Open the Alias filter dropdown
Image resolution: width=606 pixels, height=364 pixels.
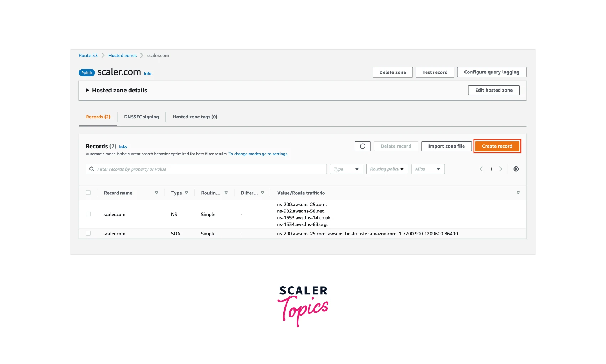coord(428,169)
